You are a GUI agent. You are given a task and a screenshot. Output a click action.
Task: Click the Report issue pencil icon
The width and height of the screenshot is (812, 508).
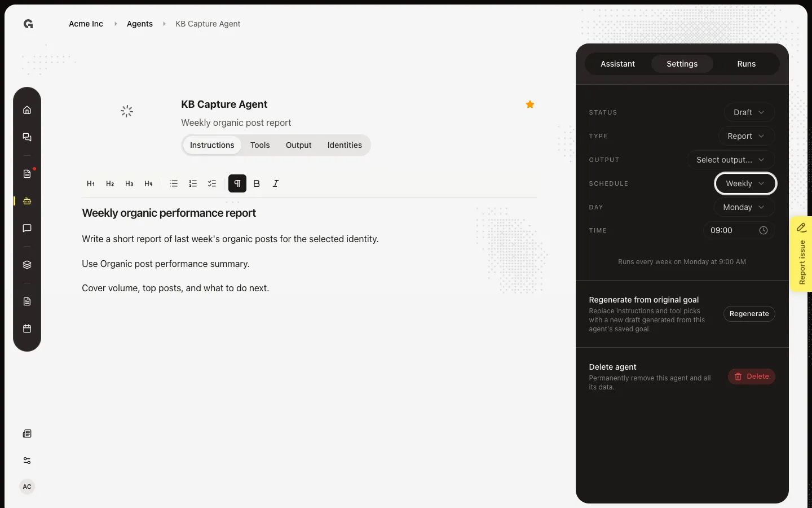click(x=801, y=227)
